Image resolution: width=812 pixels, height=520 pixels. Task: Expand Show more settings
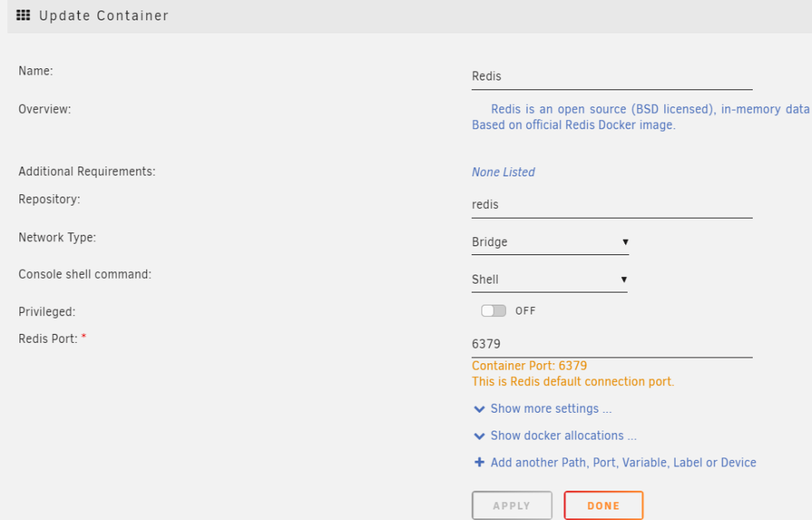coord(551,409)
